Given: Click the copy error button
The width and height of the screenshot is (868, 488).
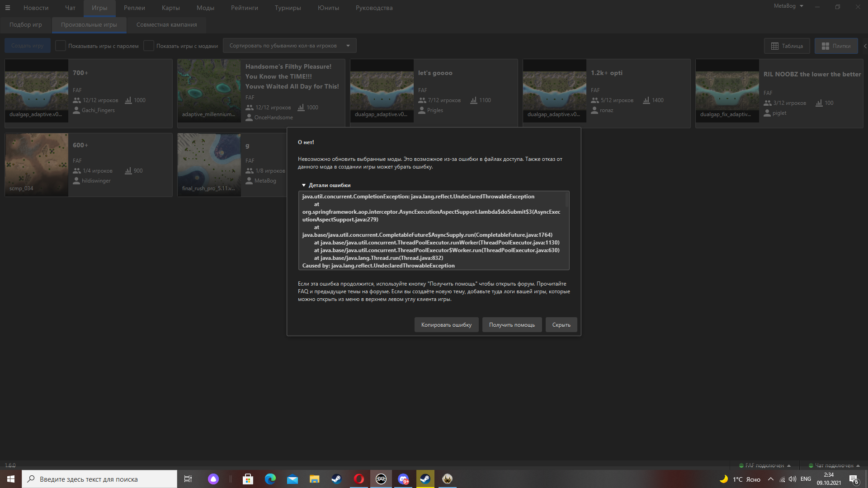Looking at the screenshot, I should [x=447, y=325].
